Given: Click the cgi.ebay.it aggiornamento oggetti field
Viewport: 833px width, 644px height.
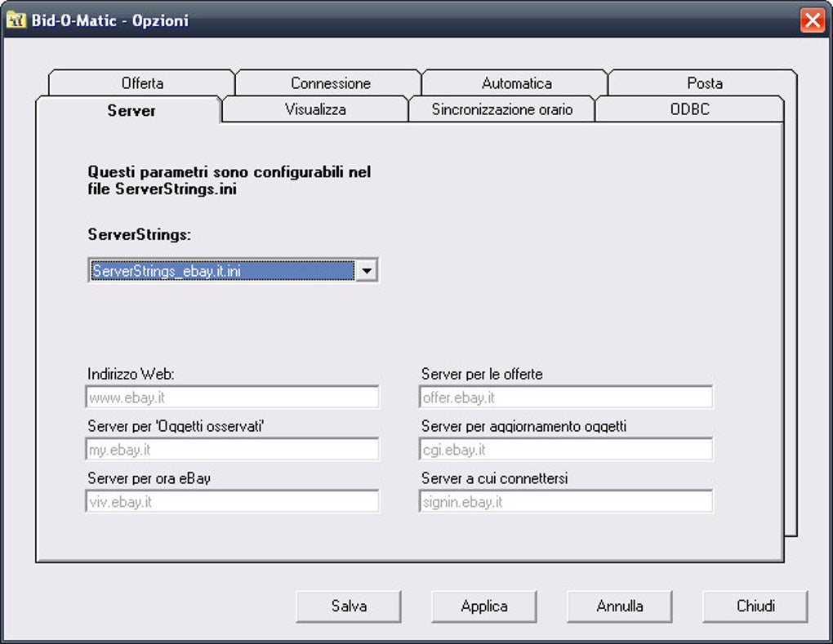Looking at the screenshot, I should tap(566, 449).
